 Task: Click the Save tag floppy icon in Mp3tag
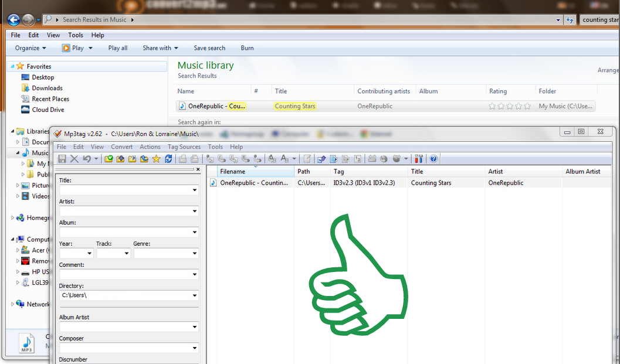(62, 159)
